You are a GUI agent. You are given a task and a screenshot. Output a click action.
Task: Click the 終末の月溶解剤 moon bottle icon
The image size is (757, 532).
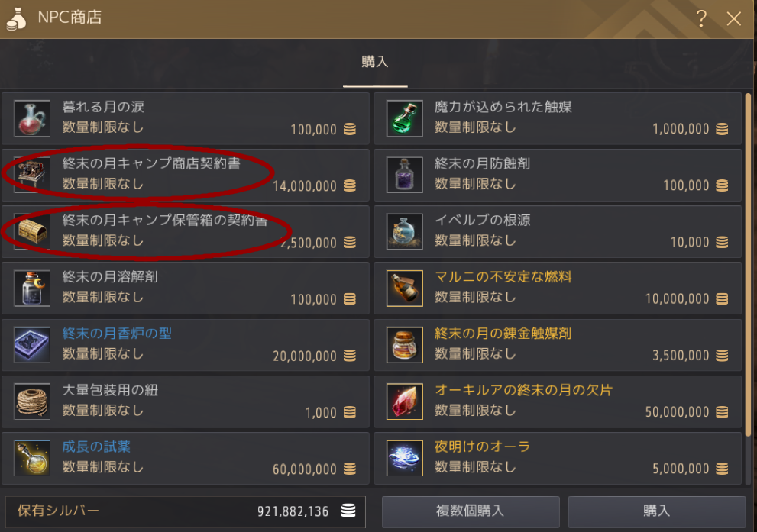tap(32, 288)
